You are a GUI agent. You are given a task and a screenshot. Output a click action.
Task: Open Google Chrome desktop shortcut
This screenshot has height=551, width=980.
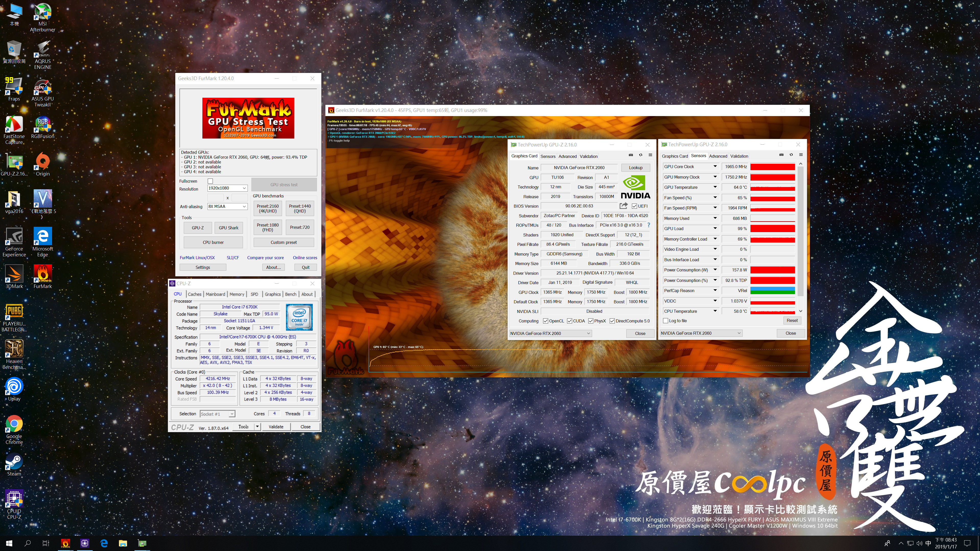click(14, 430)
